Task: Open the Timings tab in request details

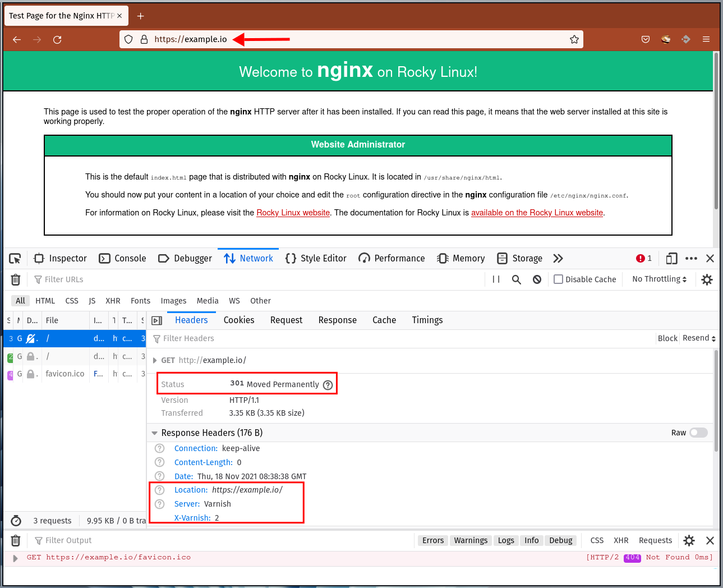Action: point(427,320)
